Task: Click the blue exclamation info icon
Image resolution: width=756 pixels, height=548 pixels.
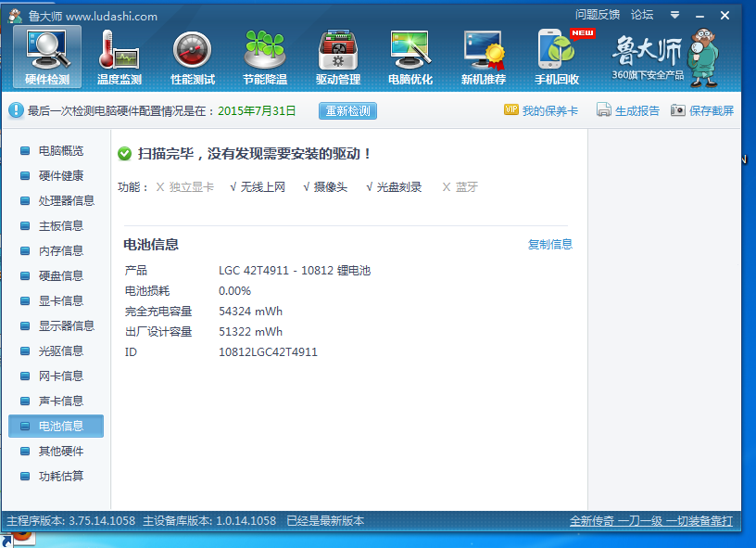Action: click(16, 110)
